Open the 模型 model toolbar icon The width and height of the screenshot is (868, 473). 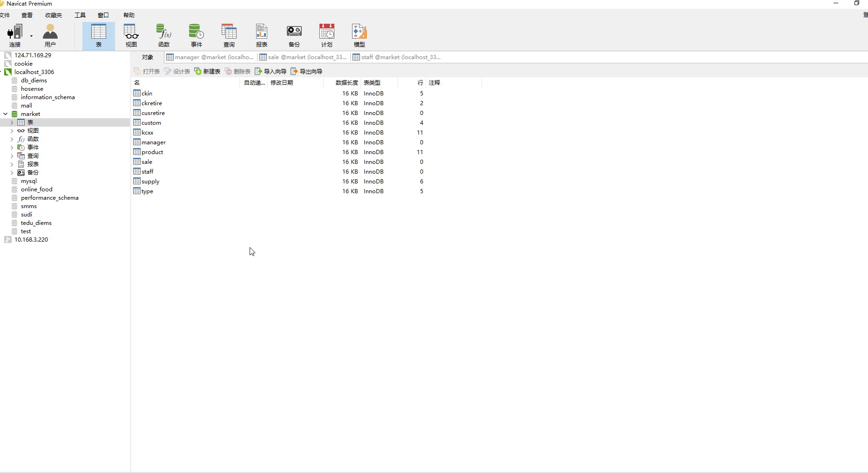(x=359, y=35)
